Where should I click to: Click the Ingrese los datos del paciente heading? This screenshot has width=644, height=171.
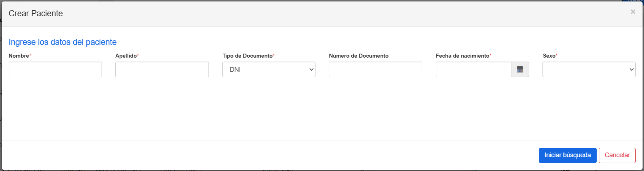(63, 42)
